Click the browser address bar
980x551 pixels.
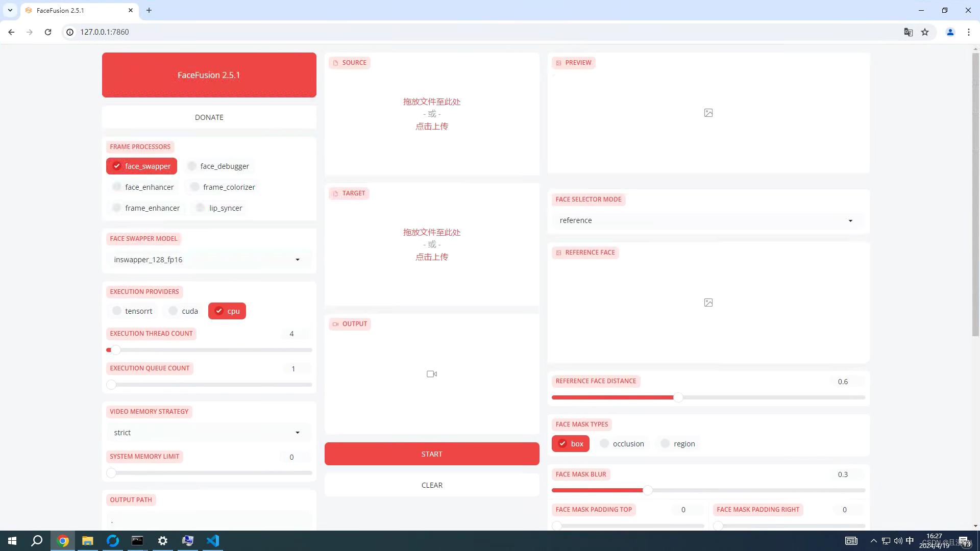pos(485,32)
